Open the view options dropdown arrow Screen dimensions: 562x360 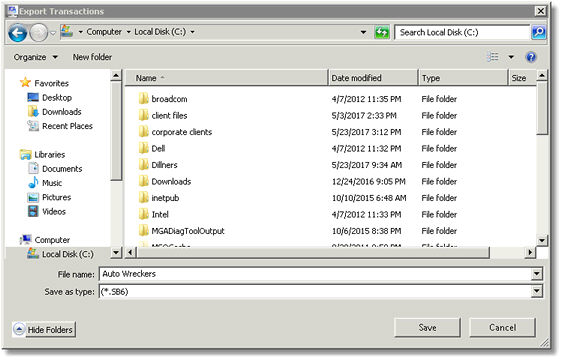coord(511,57)
